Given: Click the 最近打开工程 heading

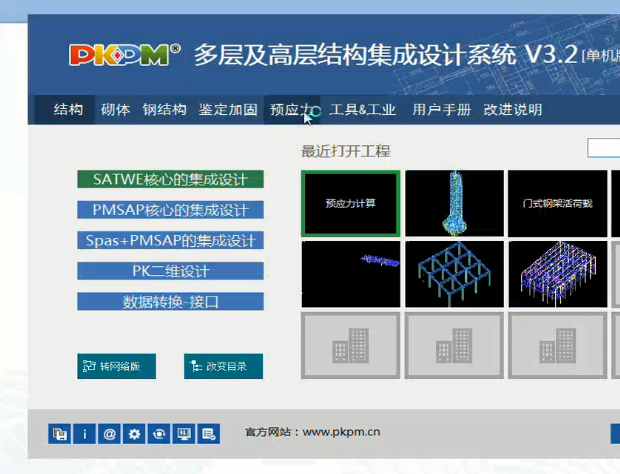Looking at the screenshot, I should 346,151.
